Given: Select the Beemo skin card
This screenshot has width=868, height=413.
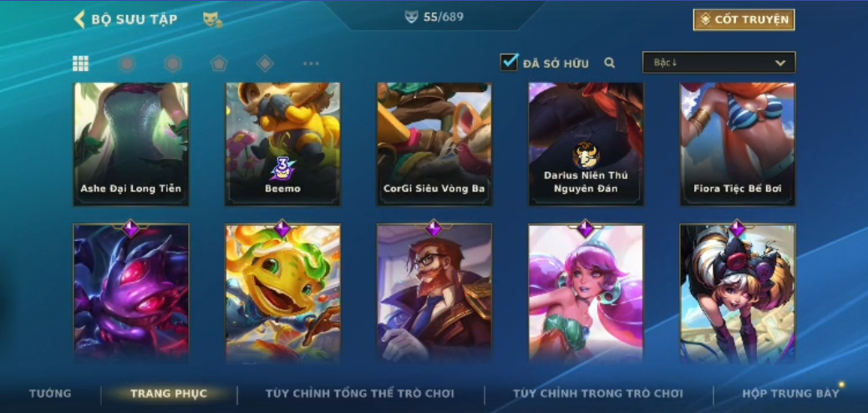Looking at the screenshot, I should coord(283,145).
